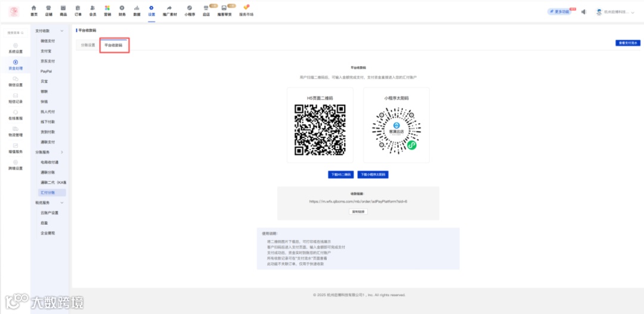Open 银联 submenu item
Viewport: 644px width, 314px height.
pos(44,92)
